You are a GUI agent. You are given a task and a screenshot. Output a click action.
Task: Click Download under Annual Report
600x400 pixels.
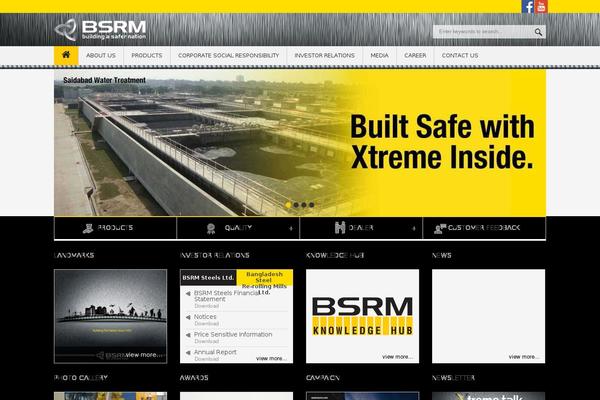tap(207, 359)
